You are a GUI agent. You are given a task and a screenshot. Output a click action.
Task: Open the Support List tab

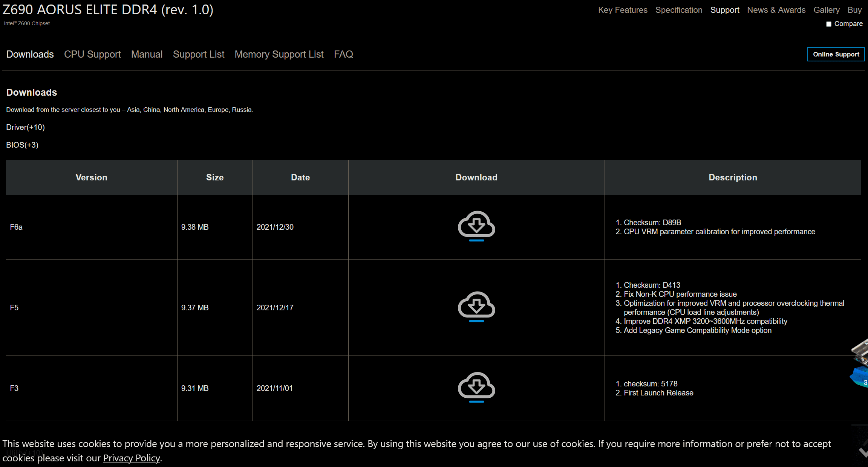coord(199,54)
